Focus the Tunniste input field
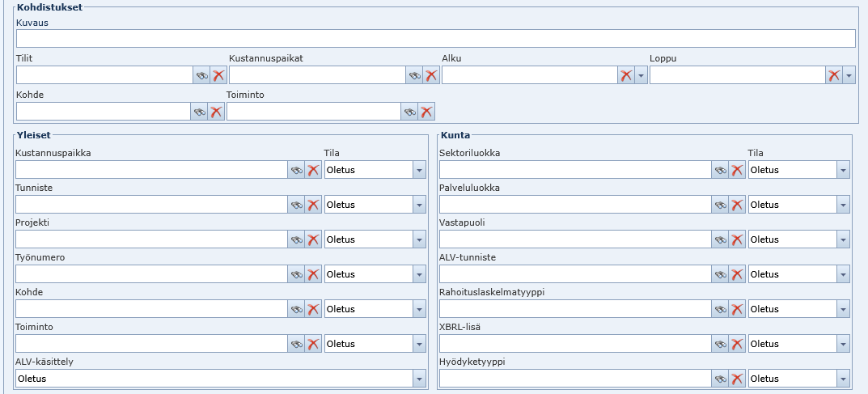Image resolution: width=868 pixels, height=394 pixels. click(x=151, y=205)
